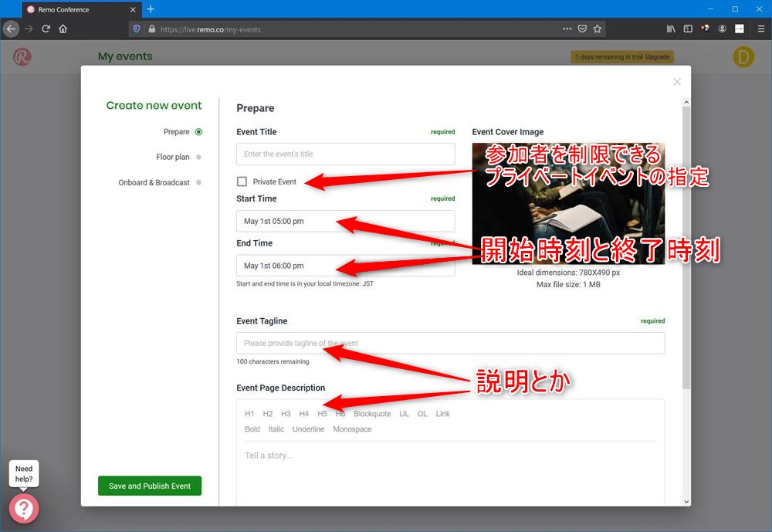Toggle Bold formatting
This screenshot has height=532, width=772.
(x=252, y=429)
